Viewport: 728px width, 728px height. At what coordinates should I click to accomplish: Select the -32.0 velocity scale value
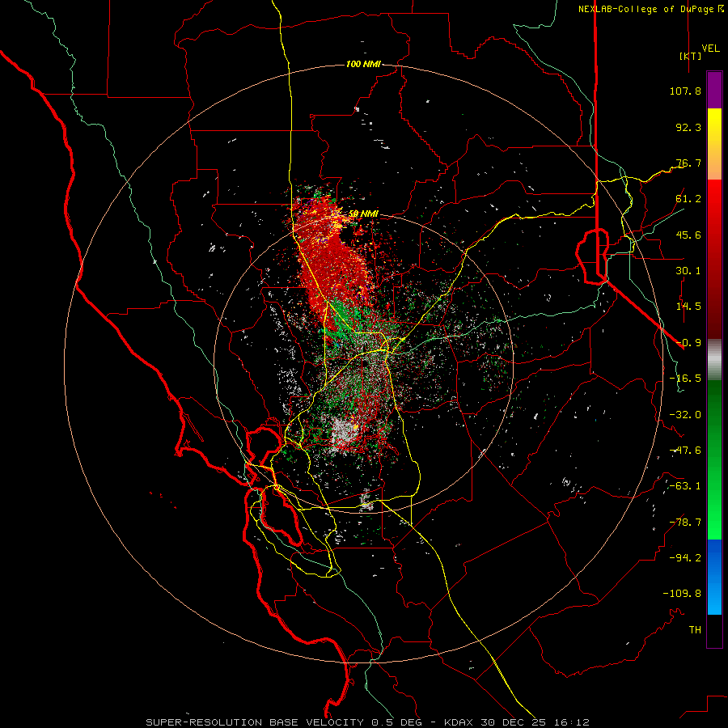pyautogui.click(x=685, y=415)
